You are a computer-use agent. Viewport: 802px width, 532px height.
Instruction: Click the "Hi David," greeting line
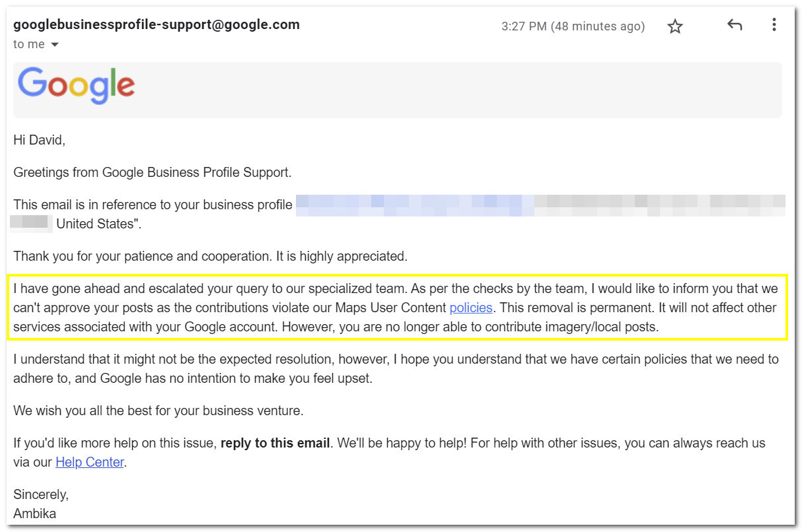[40, 140]
